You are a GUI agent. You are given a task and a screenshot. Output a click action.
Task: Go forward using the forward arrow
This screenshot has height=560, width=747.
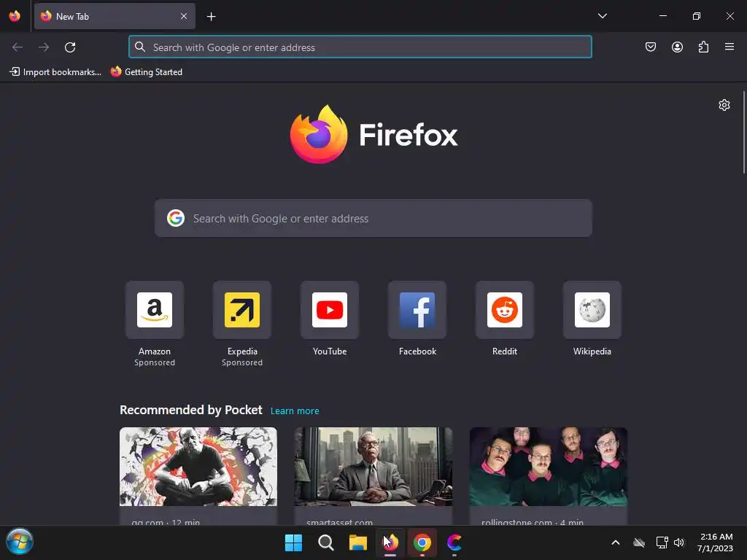point(44,47)
